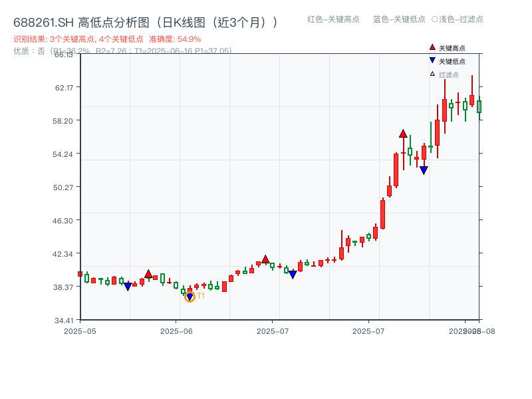The image size is (532, 399).
Task: Select the blue triangle 关键低点 legend icon
Action: (432, 61)
